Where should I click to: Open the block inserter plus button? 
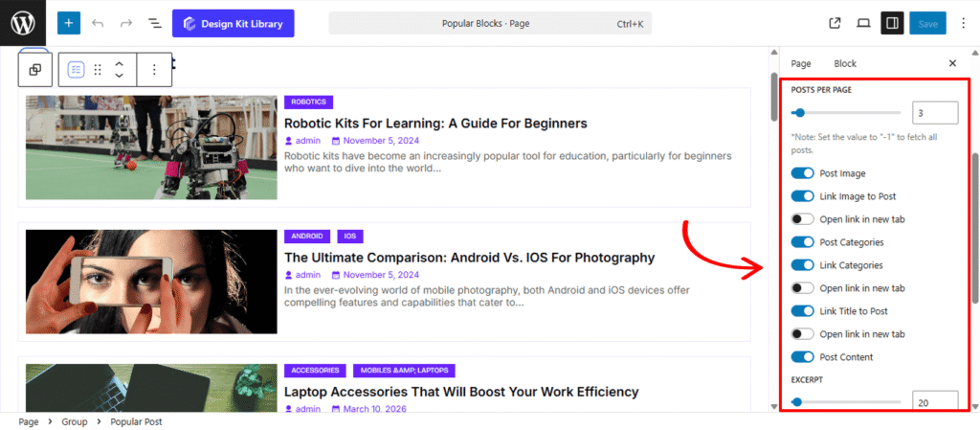coord(69,23)
